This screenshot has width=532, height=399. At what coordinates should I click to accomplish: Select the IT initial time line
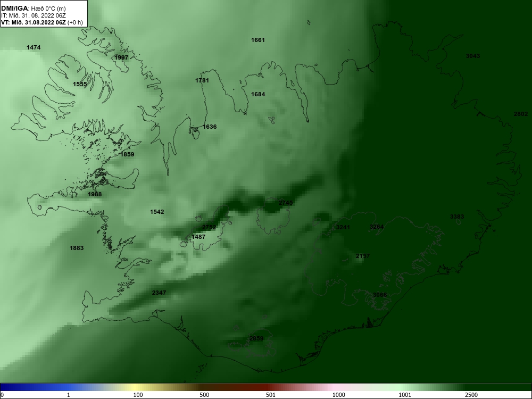click(33, 15)
